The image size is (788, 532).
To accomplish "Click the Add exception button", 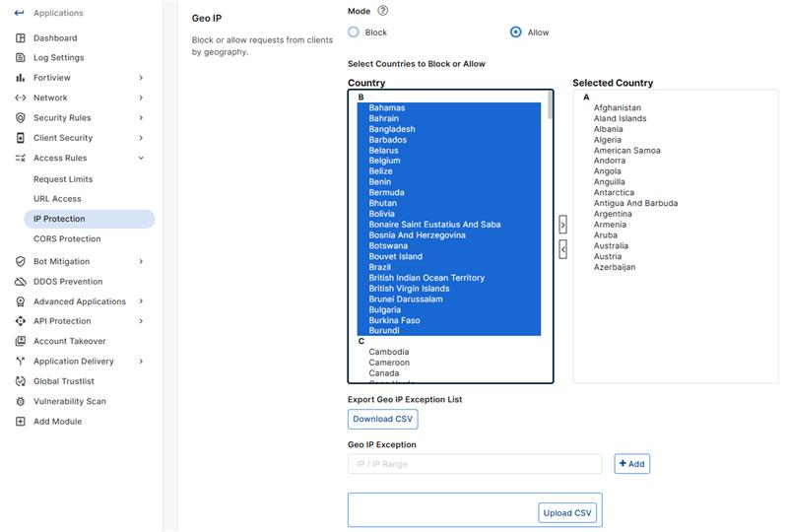I will pos(631,464).
